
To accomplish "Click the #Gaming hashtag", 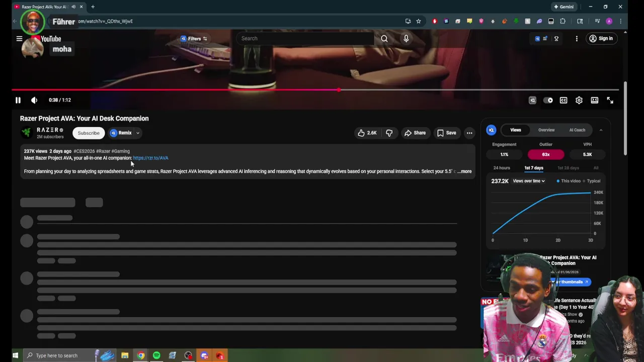I will (x=121, y=151).
